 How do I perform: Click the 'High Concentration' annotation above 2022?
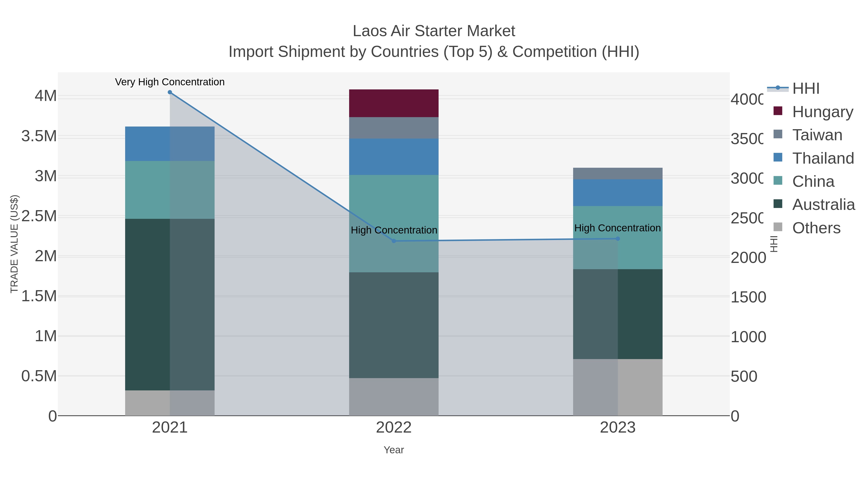point(394,230)
